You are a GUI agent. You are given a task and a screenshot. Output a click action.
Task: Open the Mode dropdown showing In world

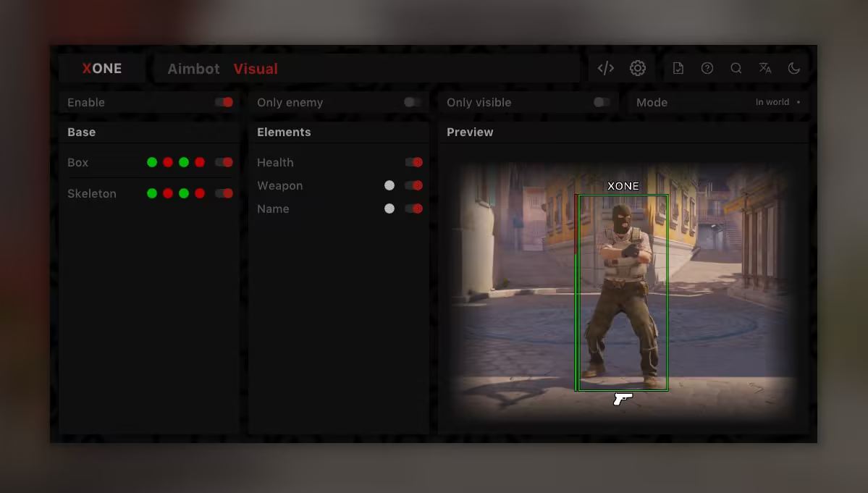tap(778, 102)
